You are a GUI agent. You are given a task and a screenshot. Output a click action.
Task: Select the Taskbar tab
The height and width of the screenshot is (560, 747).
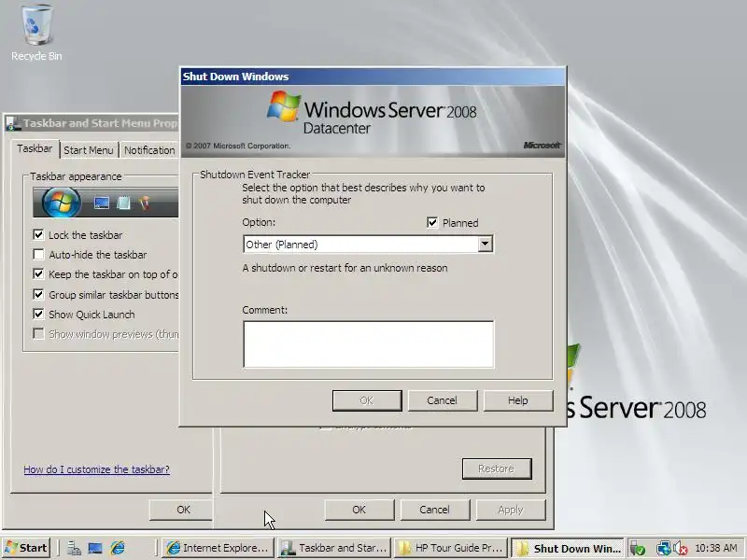[35, 148]
